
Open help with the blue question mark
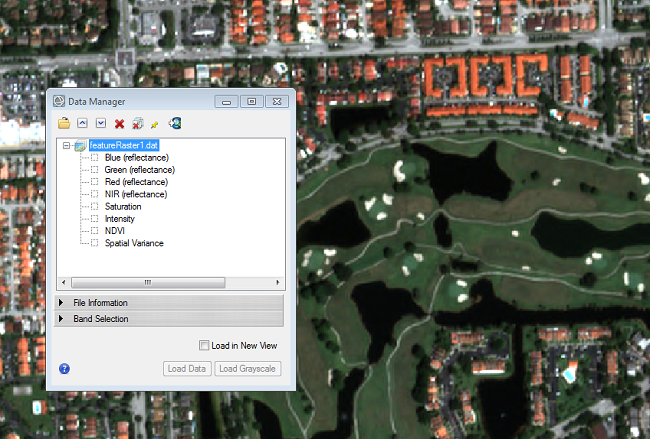pyautogui.click(x=64, y=368)
